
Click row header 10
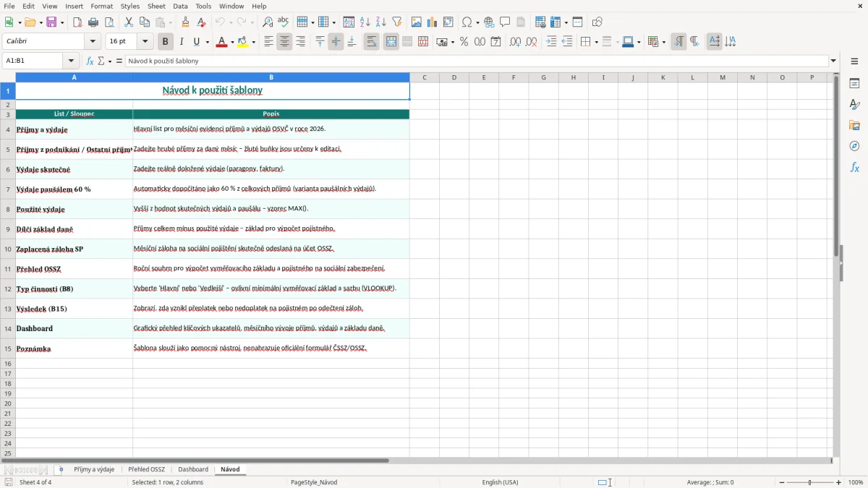click(8, 249)
